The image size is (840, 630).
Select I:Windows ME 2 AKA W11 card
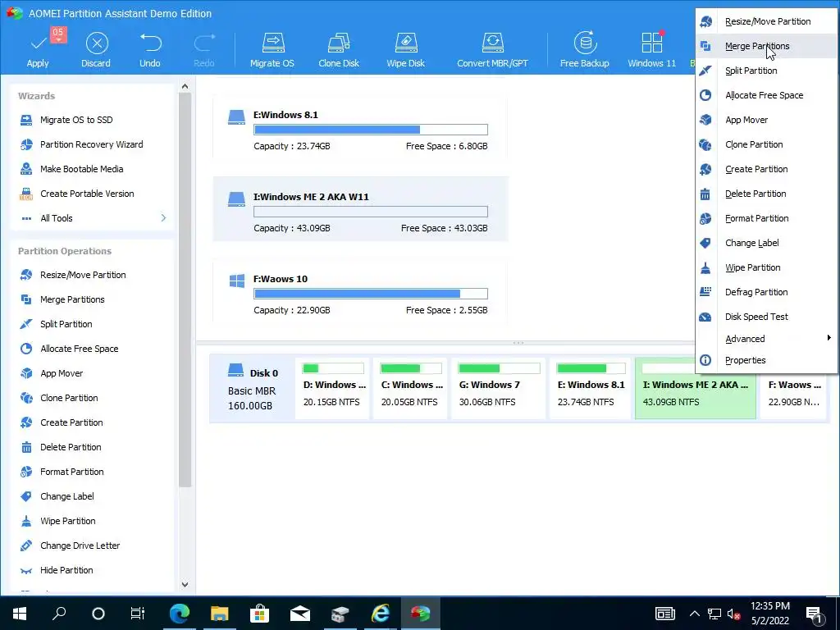click(x=360, y=209)
